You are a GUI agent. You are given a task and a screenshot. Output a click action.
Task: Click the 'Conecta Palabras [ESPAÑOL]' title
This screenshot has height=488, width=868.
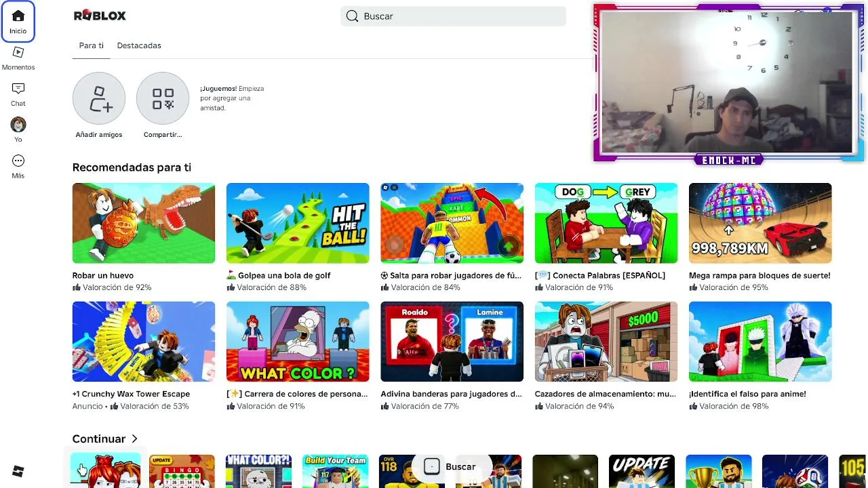(600, 275)
